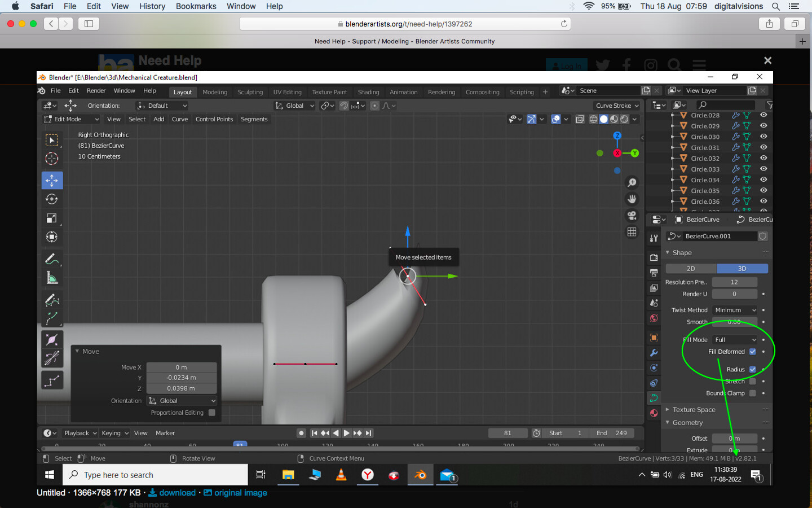Open the Curve Stroke dropdown
The height and width of the screenshot is (508, 812).
(617, 106)
